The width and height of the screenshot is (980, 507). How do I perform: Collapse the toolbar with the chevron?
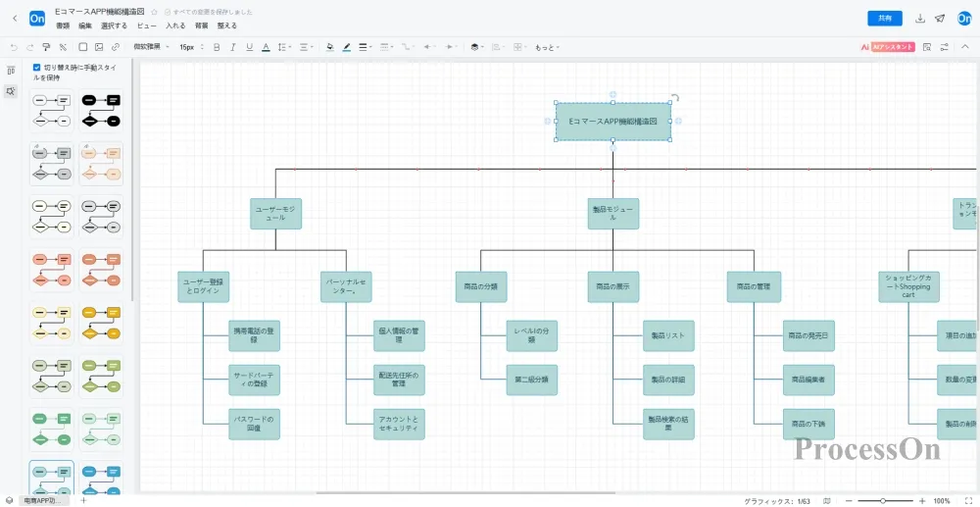[965, 46]
